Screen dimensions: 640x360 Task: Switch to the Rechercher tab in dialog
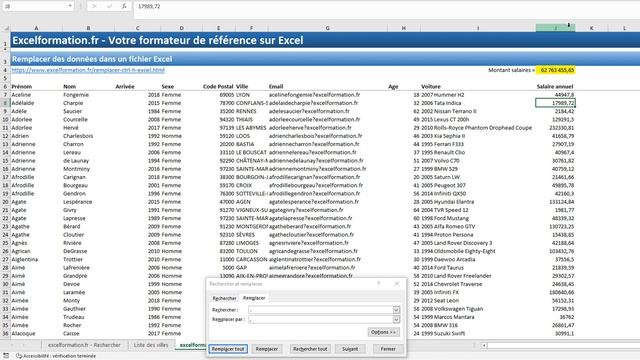point(224,298)
